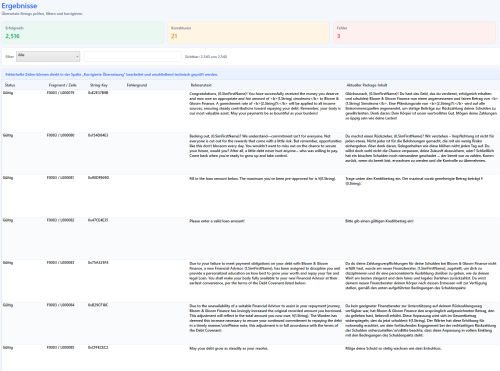Click reference text starting Due to the unavailability
Image resolution: width=500 pixels, height=371 pixels.
point(265,318)
